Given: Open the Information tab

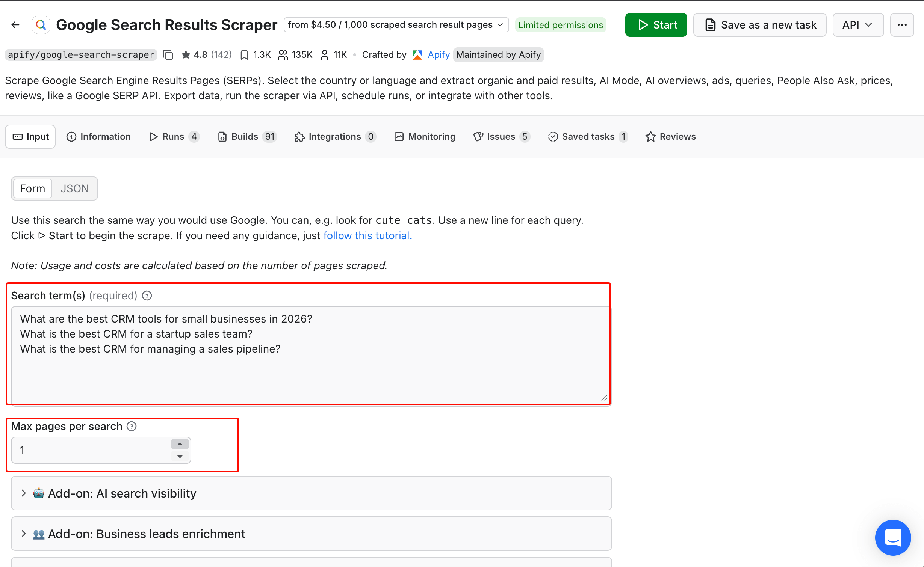Looking at the screenshot, I should [x=98, y=137].
